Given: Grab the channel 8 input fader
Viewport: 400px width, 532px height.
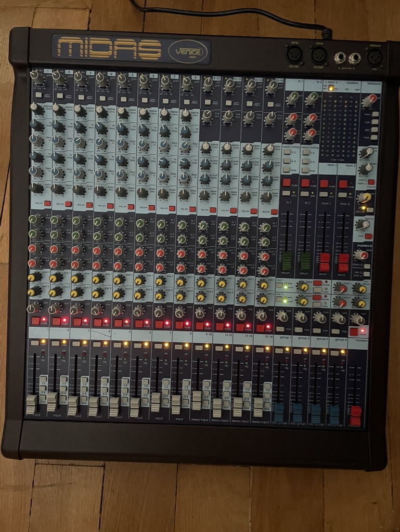Looking at the screenshot, I should coord(176,404).
